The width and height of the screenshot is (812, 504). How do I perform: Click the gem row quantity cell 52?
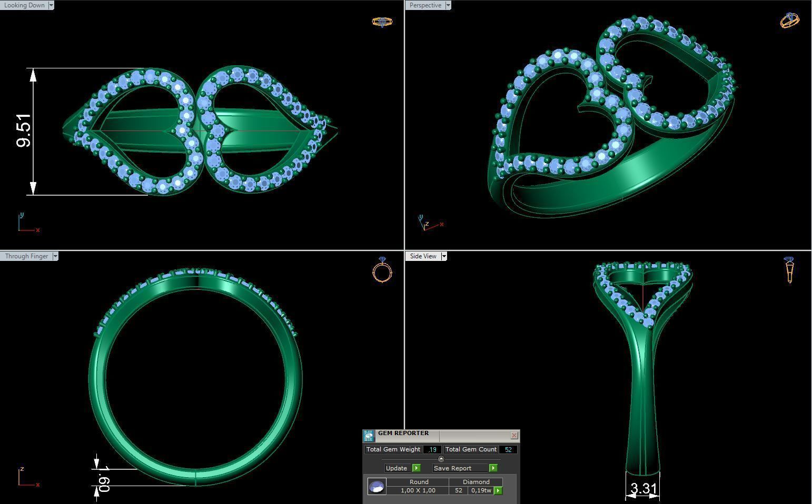pos(459,490)
